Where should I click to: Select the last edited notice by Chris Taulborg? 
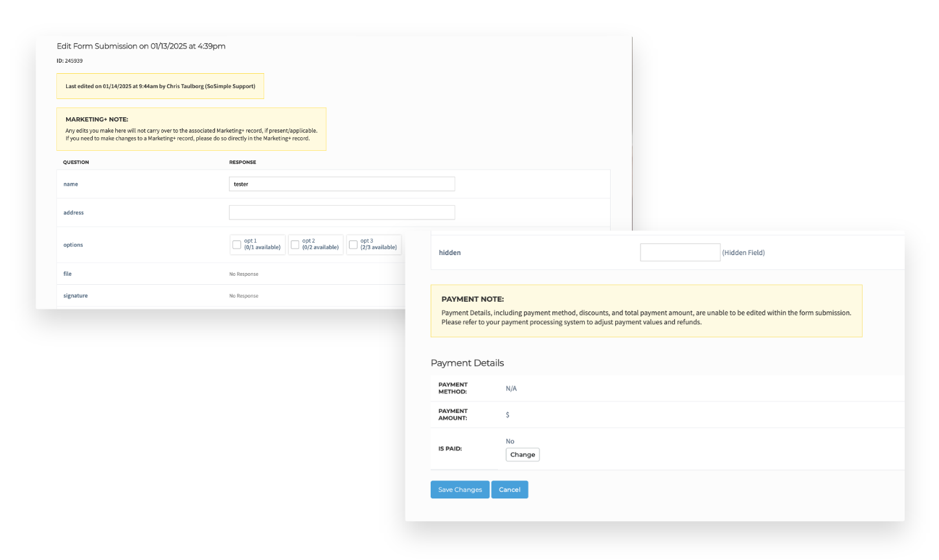[160, 85]
